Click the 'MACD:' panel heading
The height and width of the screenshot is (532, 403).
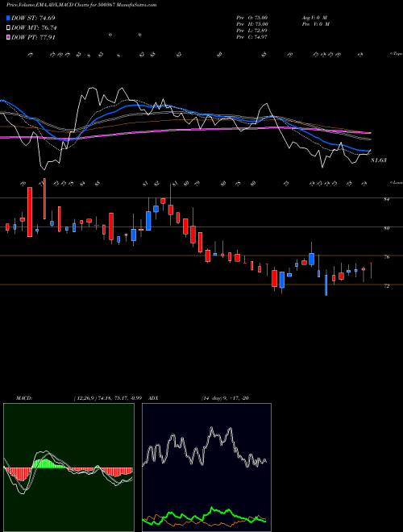coord(23,398)
